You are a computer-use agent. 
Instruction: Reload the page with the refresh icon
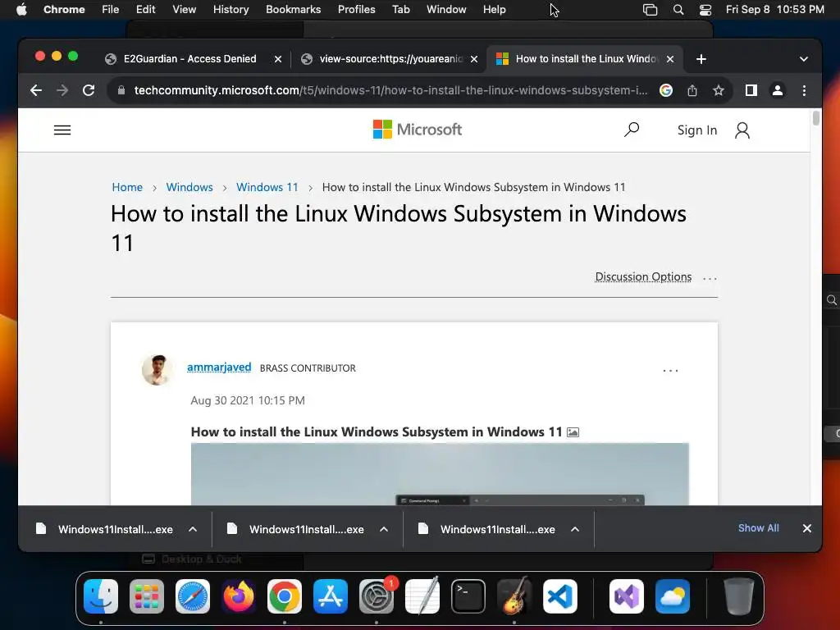pyautogui.click(x=89, y=90)
